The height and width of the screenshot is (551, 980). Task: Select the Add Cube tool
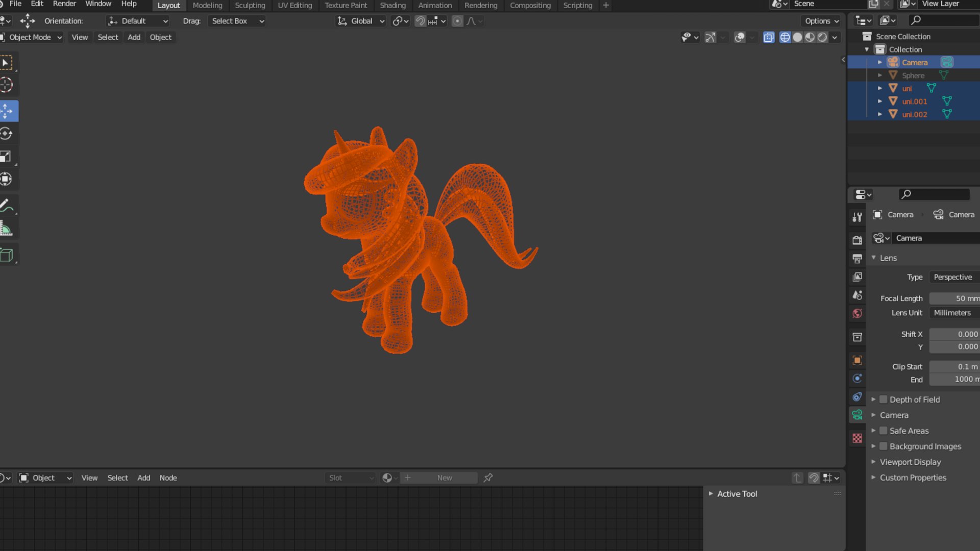pyautogui.click(x=7, y=255)
